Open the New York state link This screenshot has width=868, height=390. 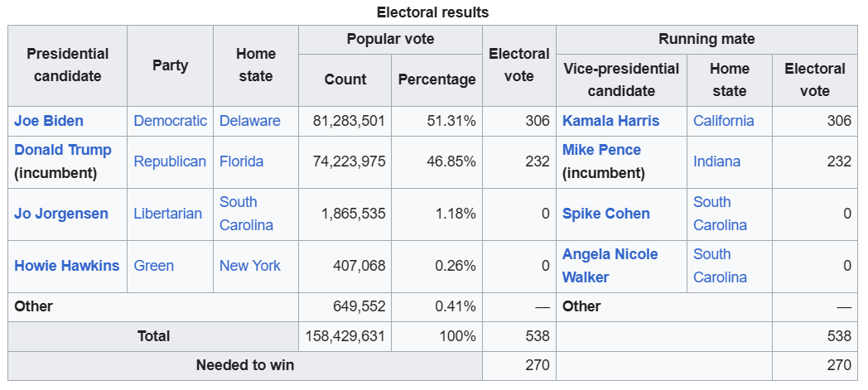pos(249,266)
